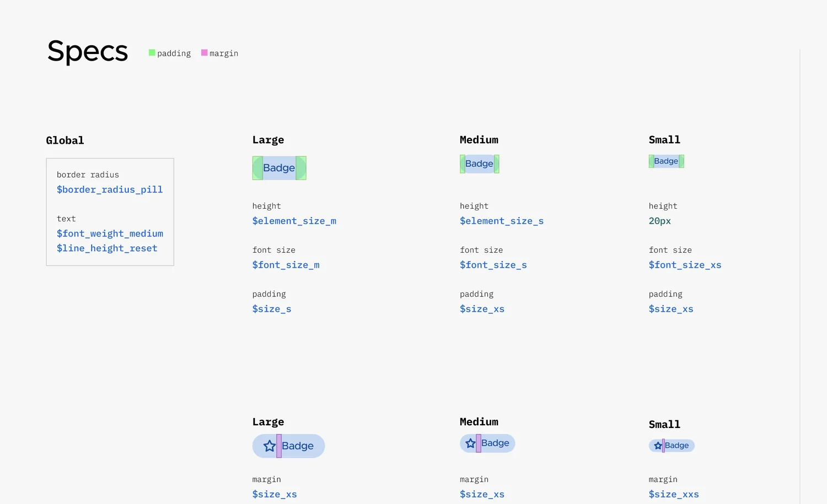Click the $size_xxs margin token
827x504 pixels.
tap(674, 495)
